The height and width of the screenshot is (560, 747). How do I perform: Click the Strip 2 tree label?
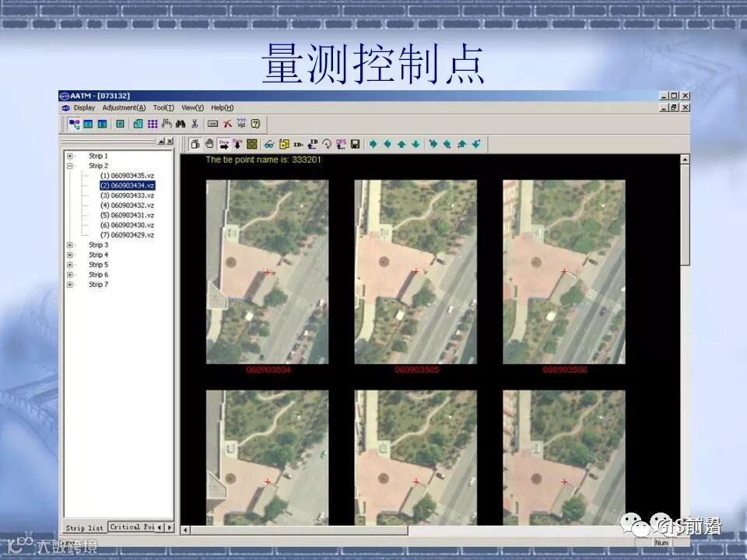[x=98, y=166]
